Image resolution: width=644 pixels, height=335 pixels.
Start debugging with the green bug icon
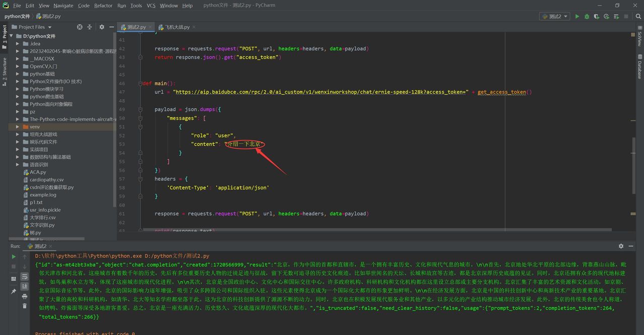(587, 17)
